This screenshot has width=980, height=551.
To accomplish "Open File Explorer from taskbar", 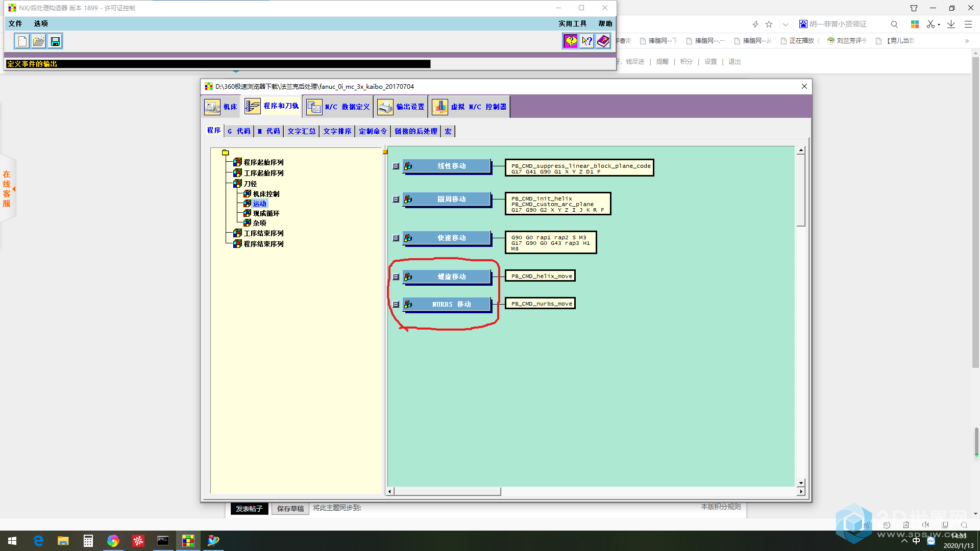I will tap(63, 541).
